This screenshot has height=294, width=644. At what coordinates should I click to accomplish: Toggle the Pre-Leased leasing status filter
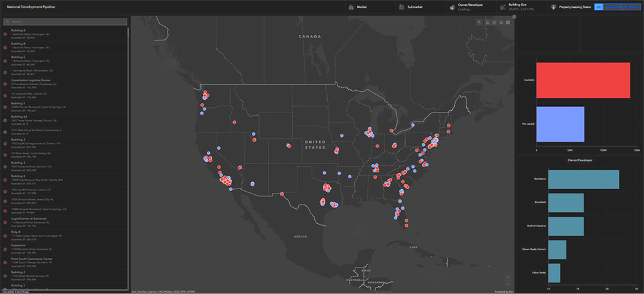coord(629,7)
